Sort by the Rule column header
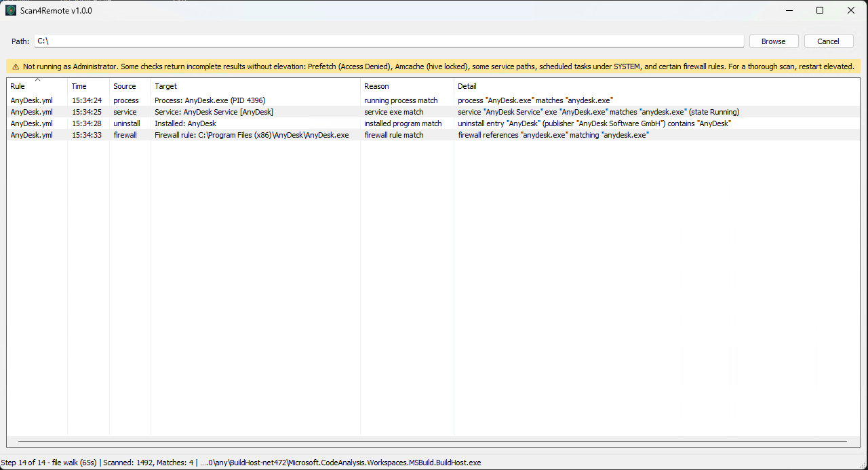The image size is (868, 470). pyautogui.click(x=37, y=86)
